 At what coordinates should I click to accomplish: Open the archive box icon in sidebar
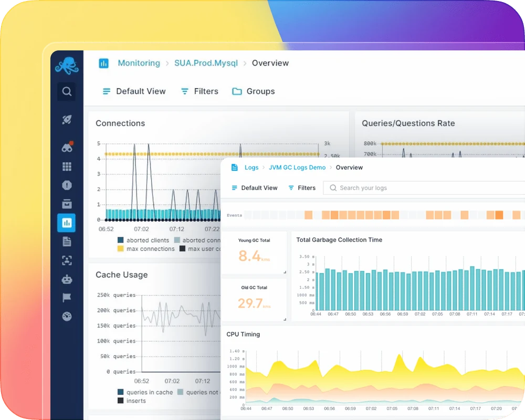(x=67, y=204)
